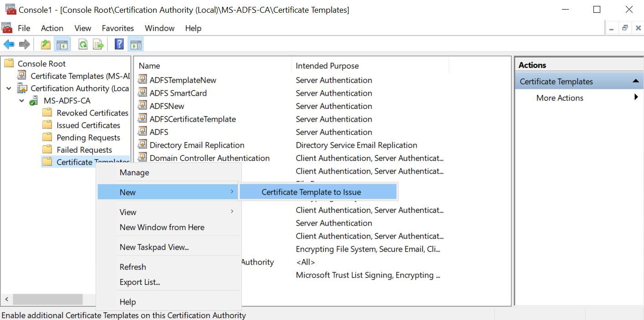Image resolution: width=644 pixels, height=320 pixels.
Task: Open Help with the blue question-mark icon
Action: (119, 44)
